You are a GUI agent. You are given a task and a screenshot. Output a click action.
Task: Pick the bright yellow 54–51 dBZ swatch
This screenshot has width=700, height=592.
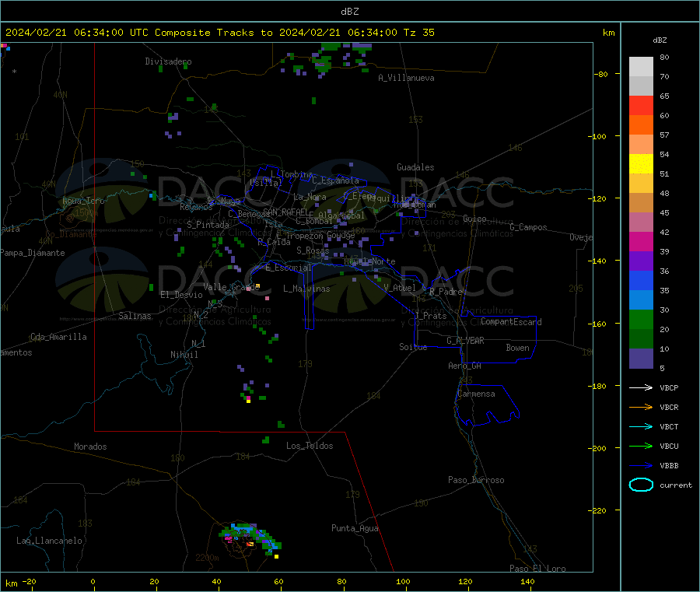point(641,164)
